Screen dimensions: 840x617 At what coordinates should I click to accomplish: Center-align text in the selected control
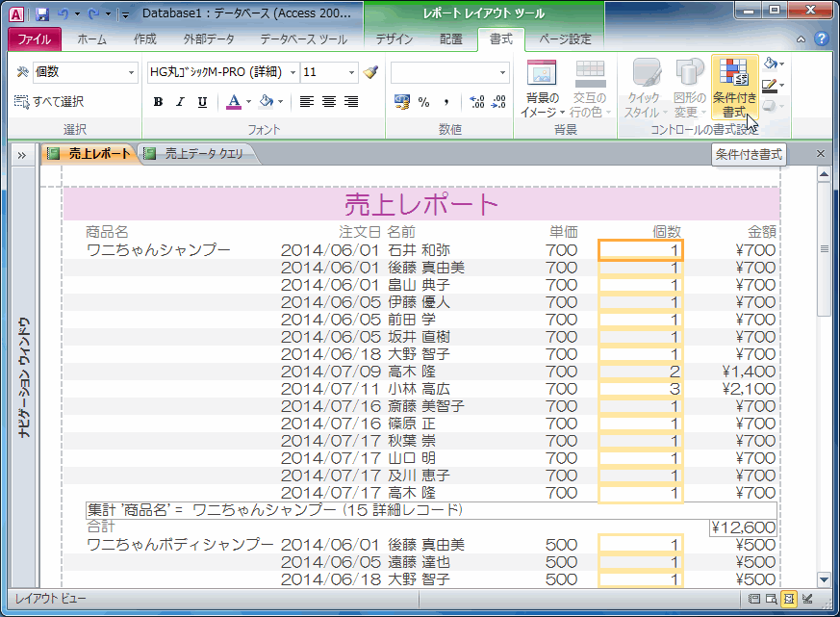(329, 102)
